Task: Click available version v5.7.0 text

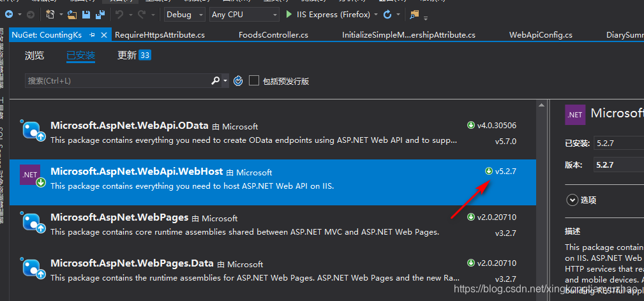Action: tap(506, 142)
